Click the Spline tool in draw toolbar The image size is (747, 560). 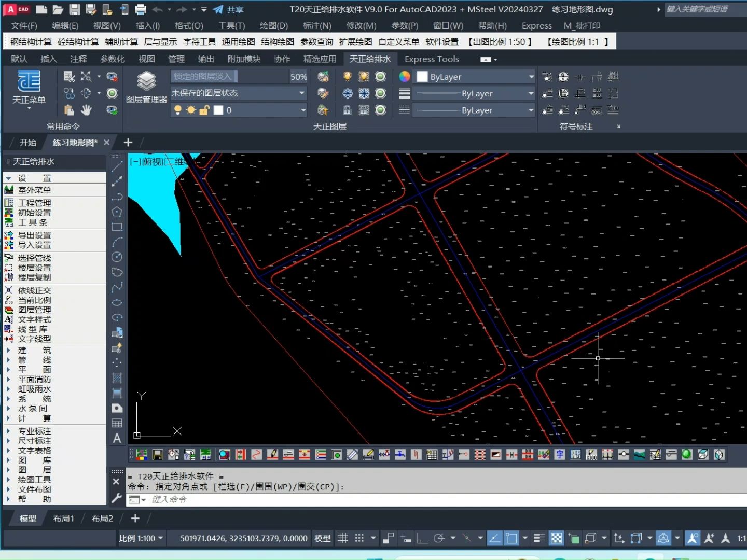tap(117, 287)
